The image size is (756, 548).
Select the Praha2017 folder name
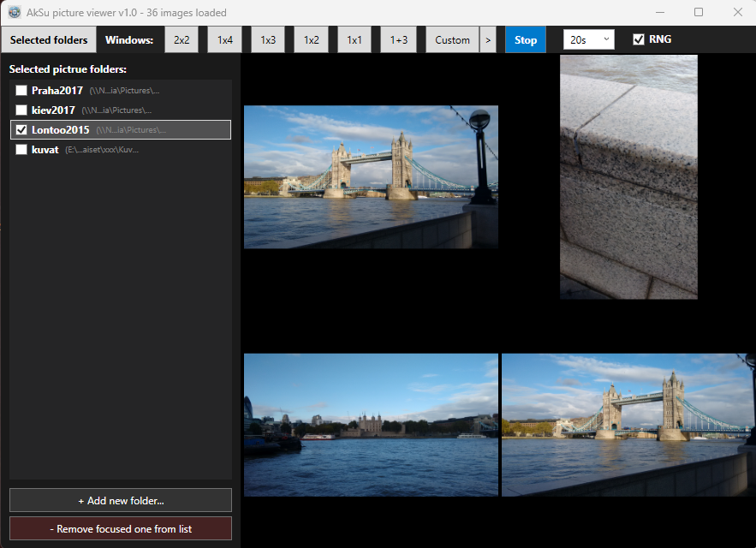click(x=57, y=90)
